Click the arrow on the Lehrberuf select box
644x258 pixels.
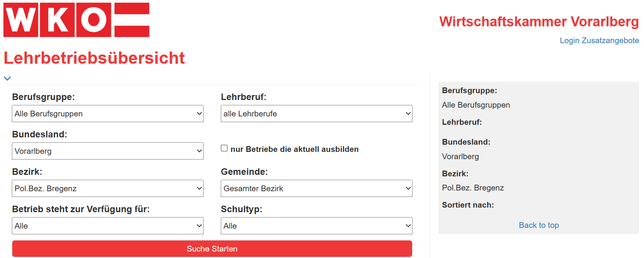click(x=408, y=114)
